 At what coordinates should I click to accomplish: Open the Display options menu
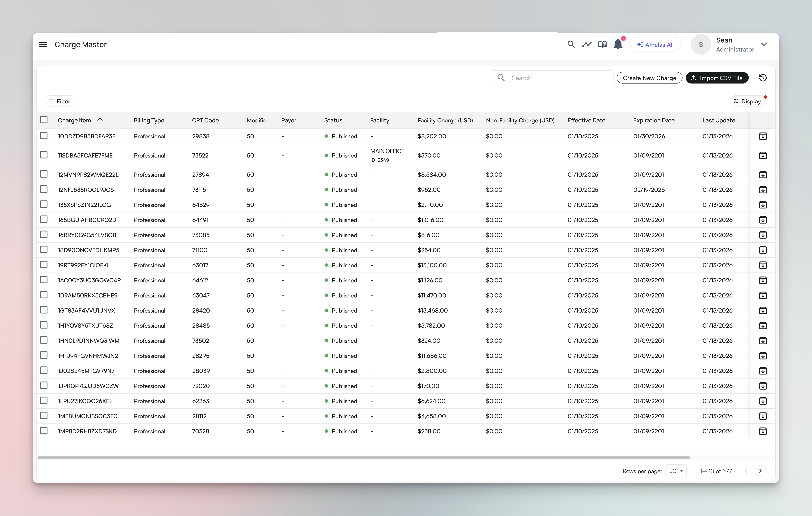[748, 101]
